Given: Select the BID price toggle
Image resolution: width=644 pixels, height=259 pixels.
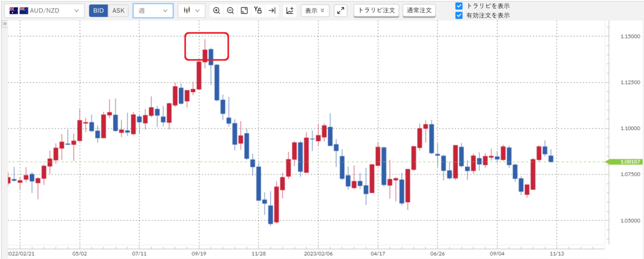Looking at the screenshot, I should (x=98, y=10).
